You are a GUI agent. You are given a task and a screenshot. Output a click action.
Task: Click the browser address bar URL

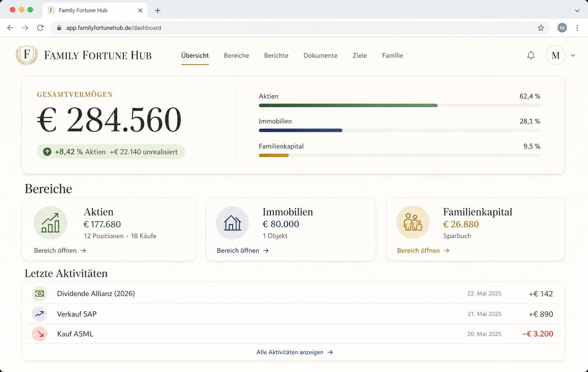pos(114,28)
